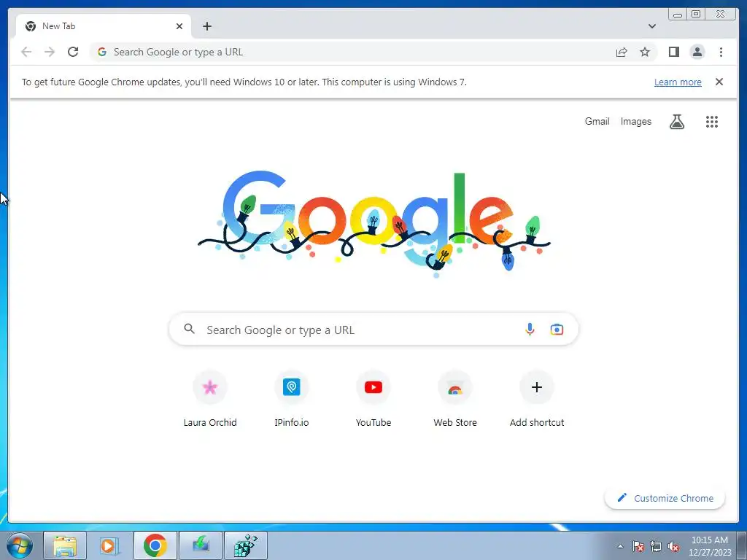Launch Windows Media Player from taskbar

[x=109, y=545]
